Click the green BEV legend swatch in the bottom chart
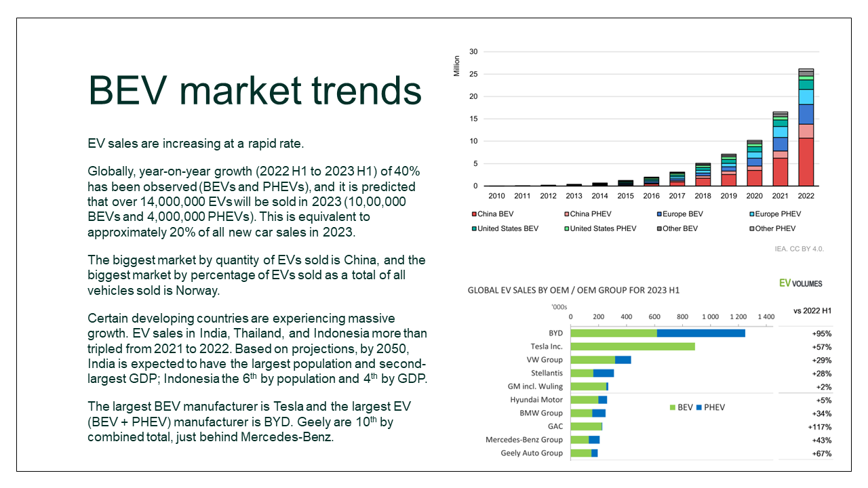 [x=672, y=408]
